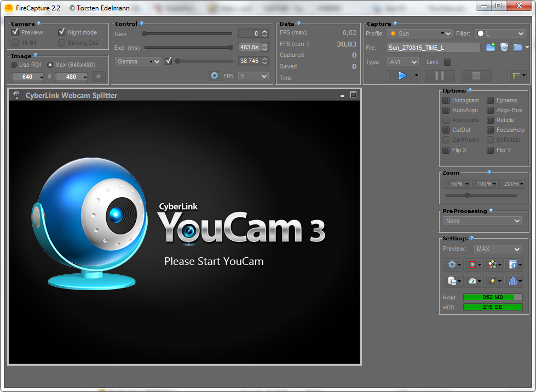The width and height of the screenshot is (536, 392).
Task: Click the gear icon next to FPS
Action: click(215, 76)
